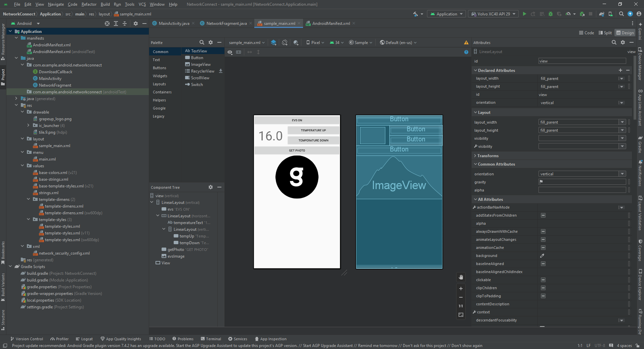Toggle the animateLayoutChanges attribute
The image size is (644, 349).
click(543, 239)
